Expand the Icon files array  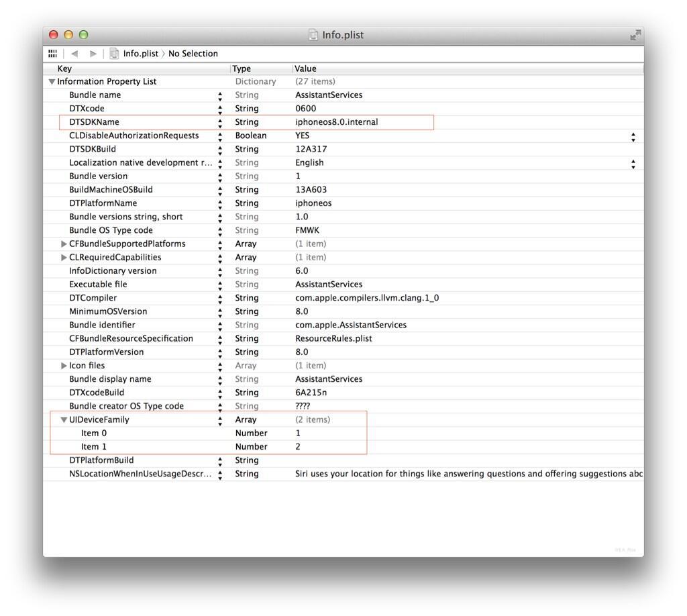tap(64, 366)
